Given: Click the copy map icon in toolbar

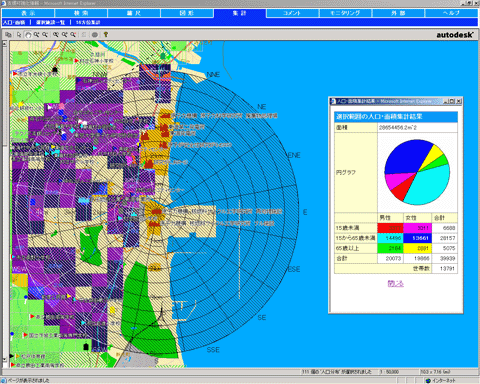Looking at the screenshot, I should (x=8, y=35).
